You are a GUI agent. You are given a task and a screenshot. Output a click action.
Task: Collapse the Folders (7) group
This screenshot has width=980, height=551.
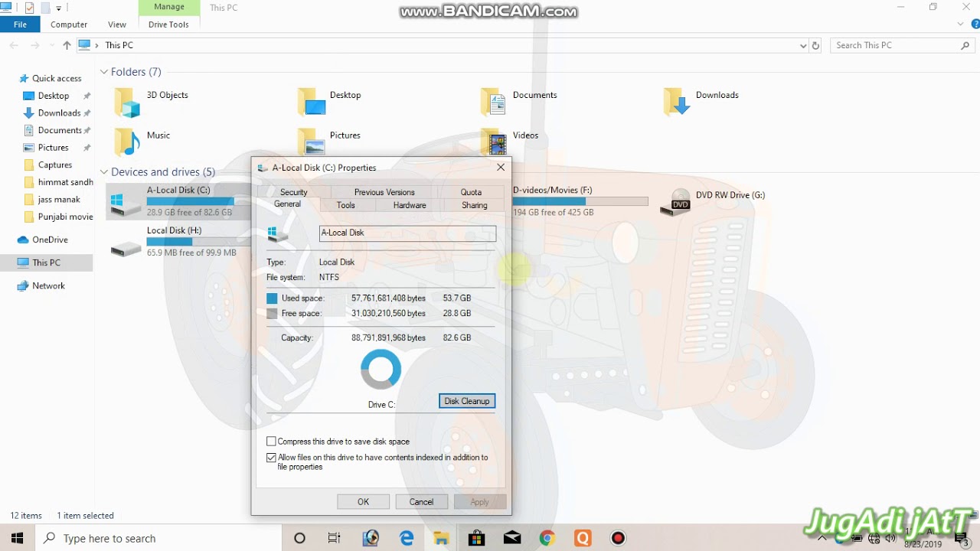coord(104,72)
